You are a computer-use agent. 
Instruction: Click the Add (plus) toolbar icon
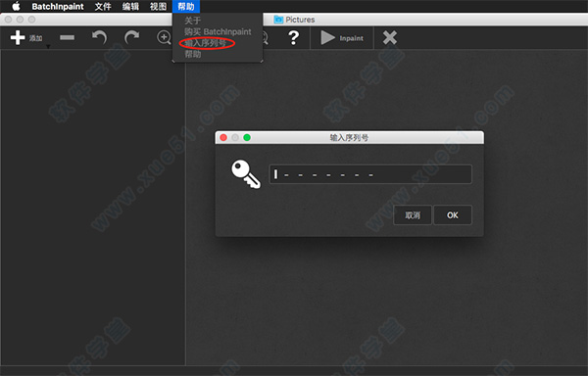click(x=18, y=37)
